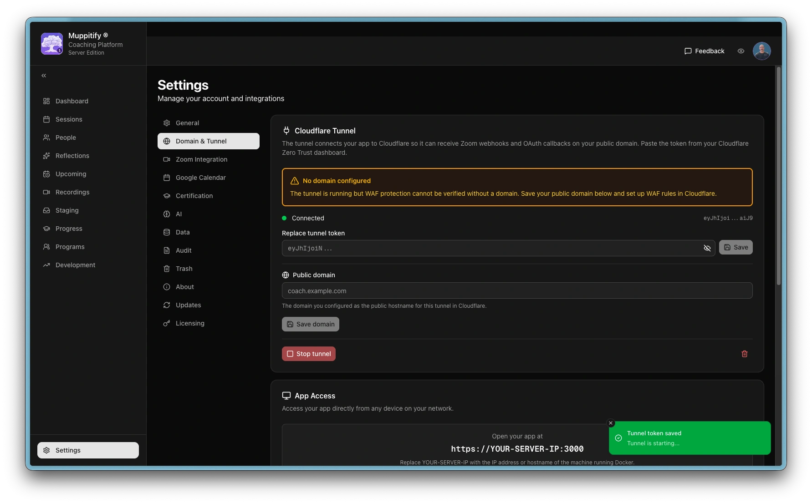Switch to Zoom Integration settings tab
The image size is (812, 504).
pyautogui.click(x=201, y=159)
